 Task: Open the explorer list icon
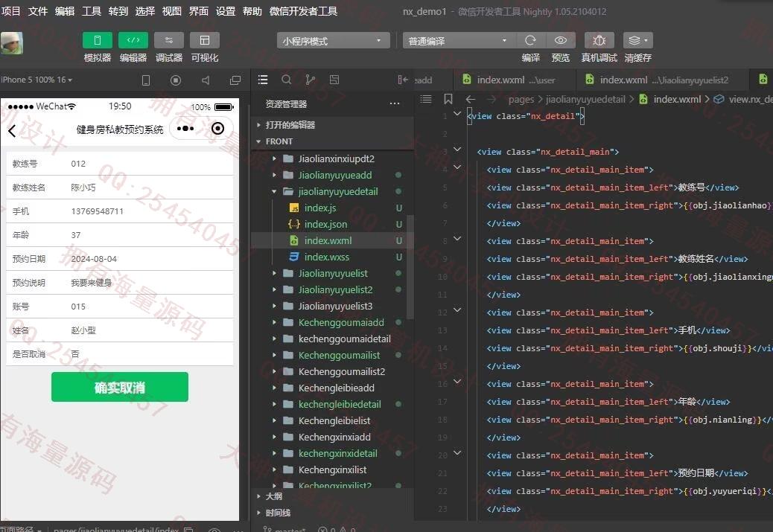pos(263,80)
